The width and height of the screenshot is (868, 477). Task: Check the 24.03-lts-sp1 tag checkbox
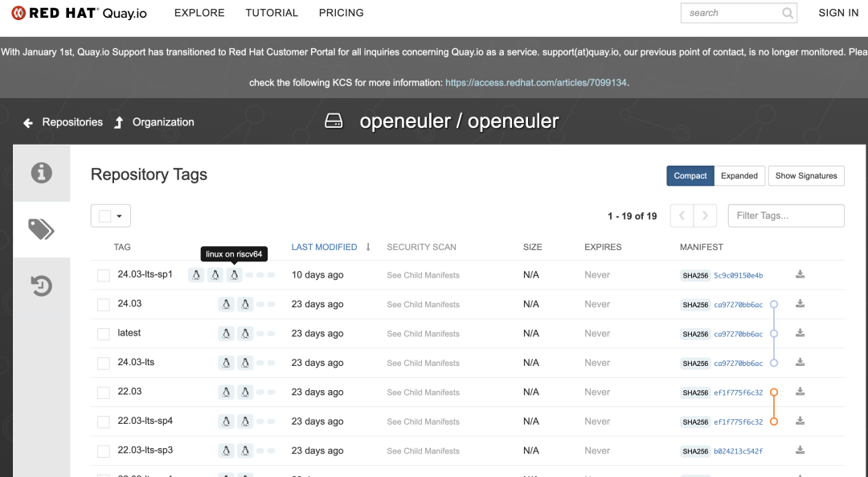[x=104, y=275]
